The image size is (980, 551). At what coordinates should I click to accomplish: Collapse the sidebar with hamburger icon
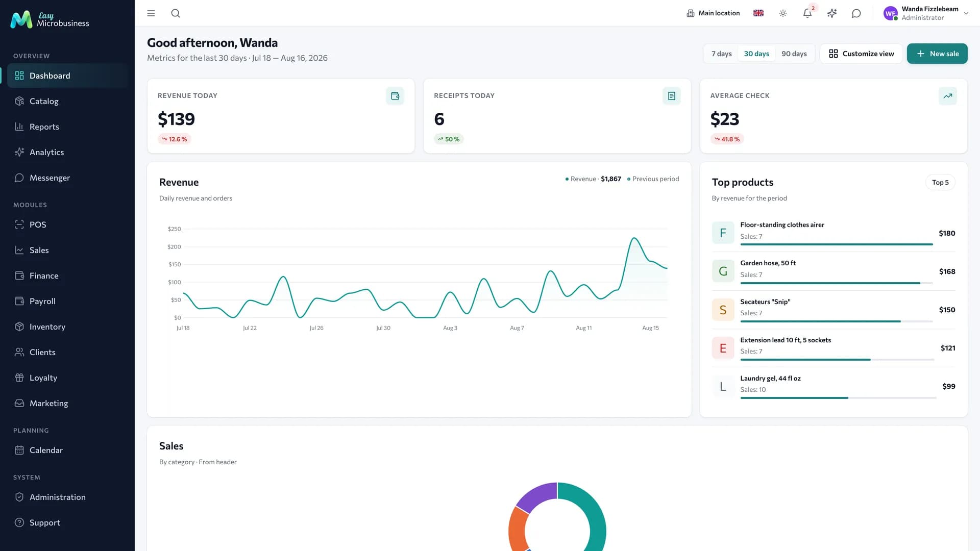coord(151,13)
